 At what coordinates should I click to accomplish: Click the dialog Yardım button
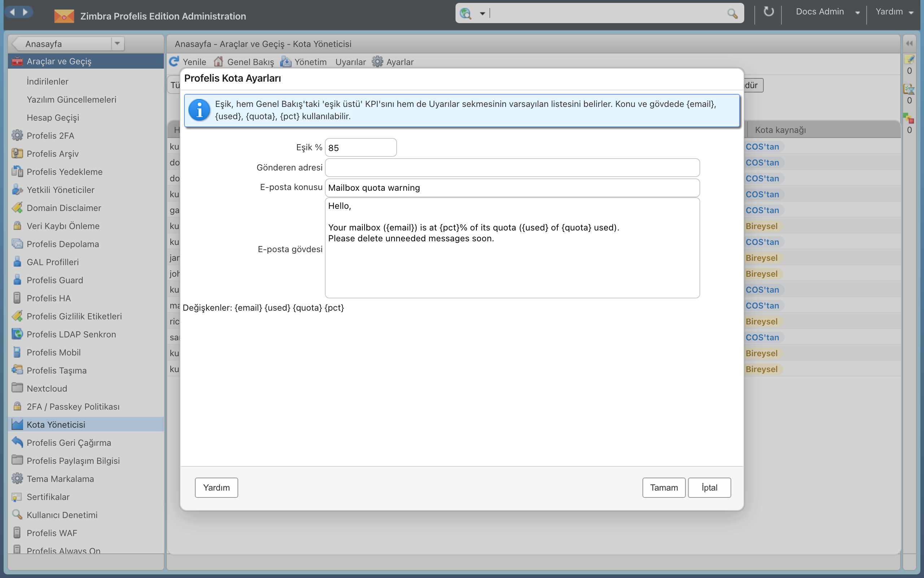pos(217,487)
